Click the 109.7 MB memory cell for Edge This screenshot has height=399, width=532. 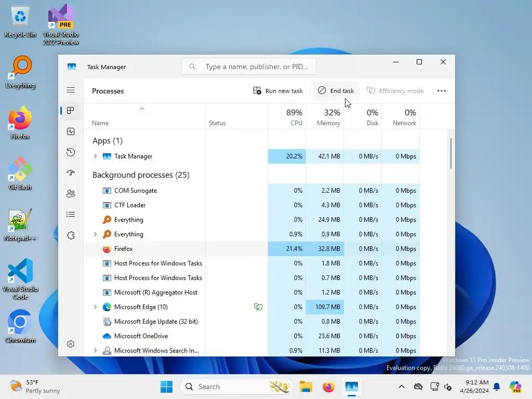coord(325,307)
